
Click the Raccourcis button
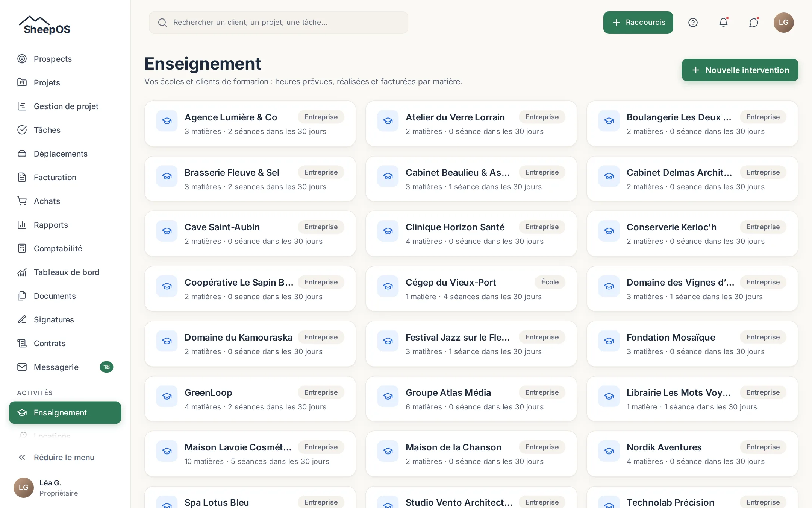(638, 23)
